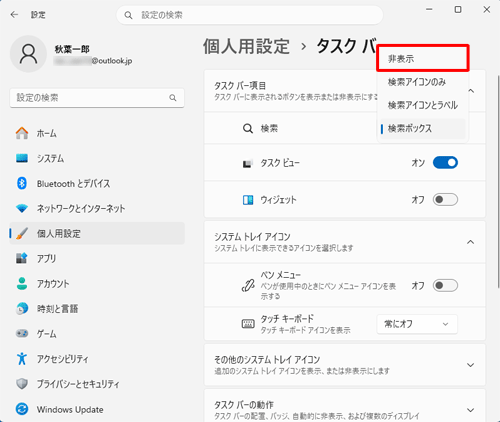Enable the ペン メニュー toggle

(445, 286)
